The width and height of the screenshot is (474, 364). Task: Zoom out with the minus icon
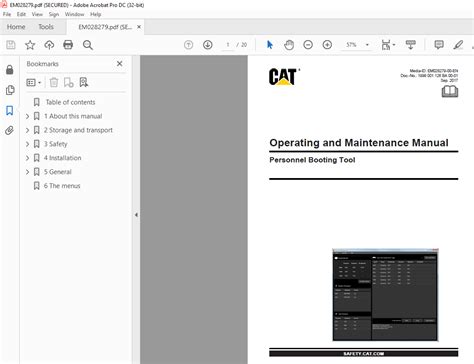coord(308,45)
